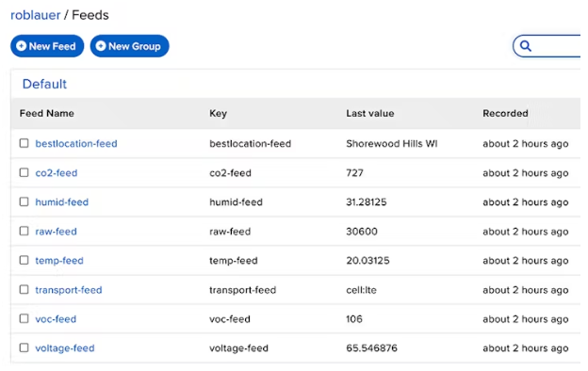Check the co2-feed row checkbox
This screenshot has width=588, height=371.
pyautogui.click(x=24, y=172)
